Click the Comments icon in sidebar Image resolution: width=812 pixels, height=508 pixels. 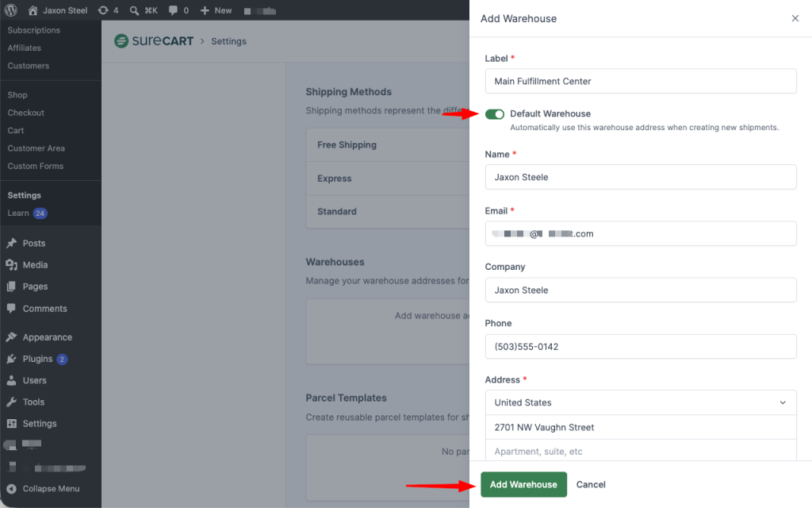[x=11, y=309]
